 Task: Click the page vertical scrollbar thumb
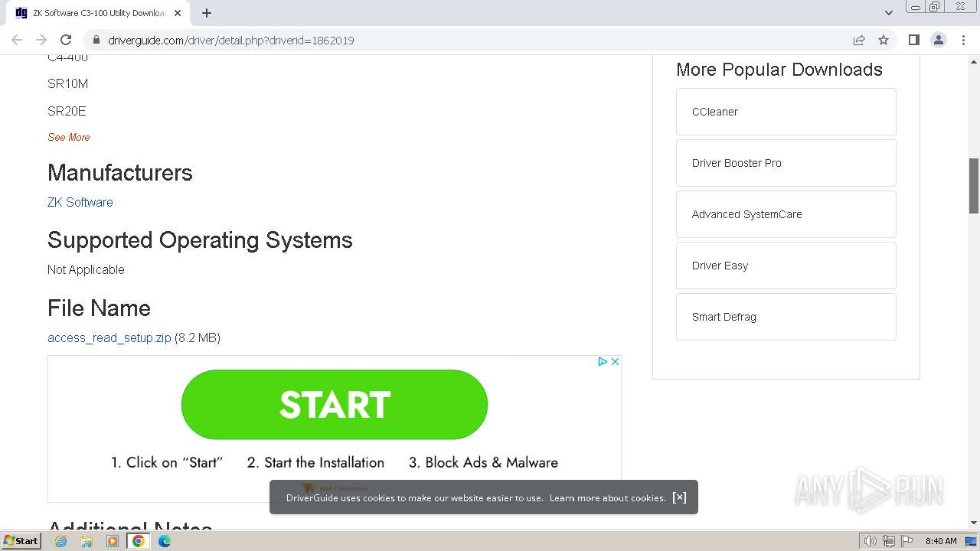click(974, 186)
